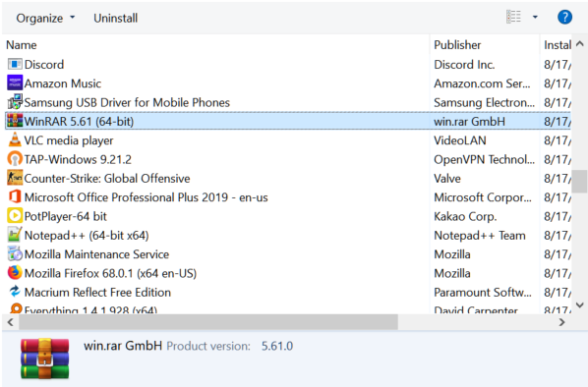Click the change view icon

(x=513, y=18)
